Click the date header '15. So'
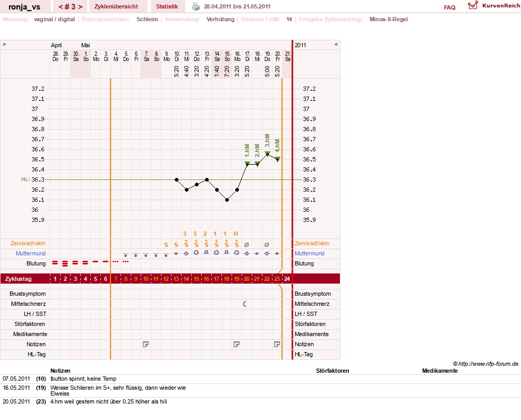The width and height of the screenshot is (521, 420). coord(227,56)
